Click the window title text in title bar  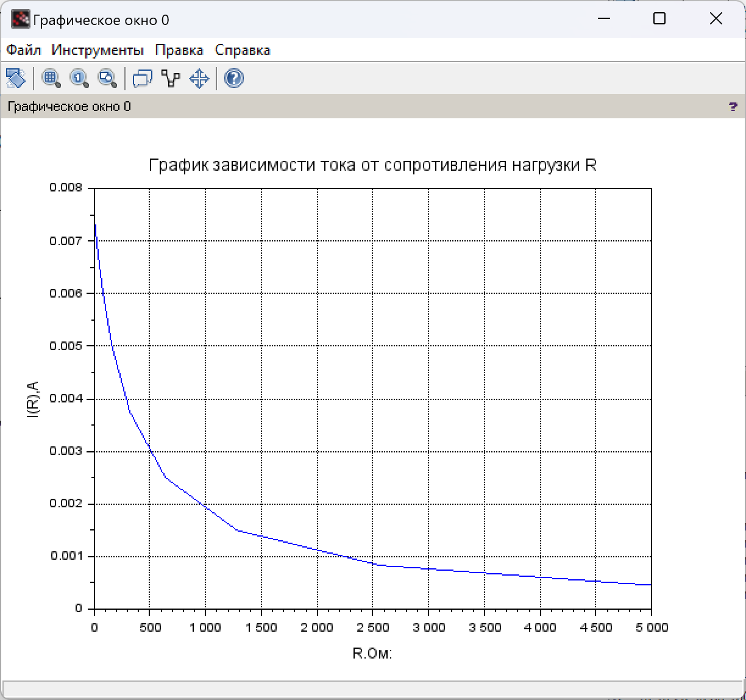(101, 20)
